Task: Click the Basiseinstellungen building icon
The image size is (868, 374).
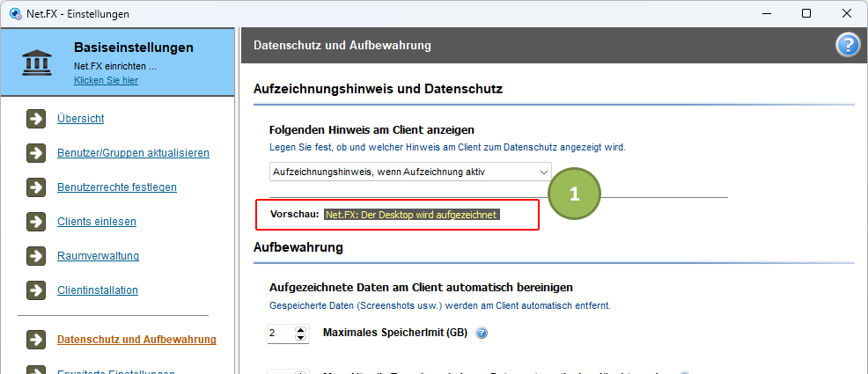Action: (37, 62)
